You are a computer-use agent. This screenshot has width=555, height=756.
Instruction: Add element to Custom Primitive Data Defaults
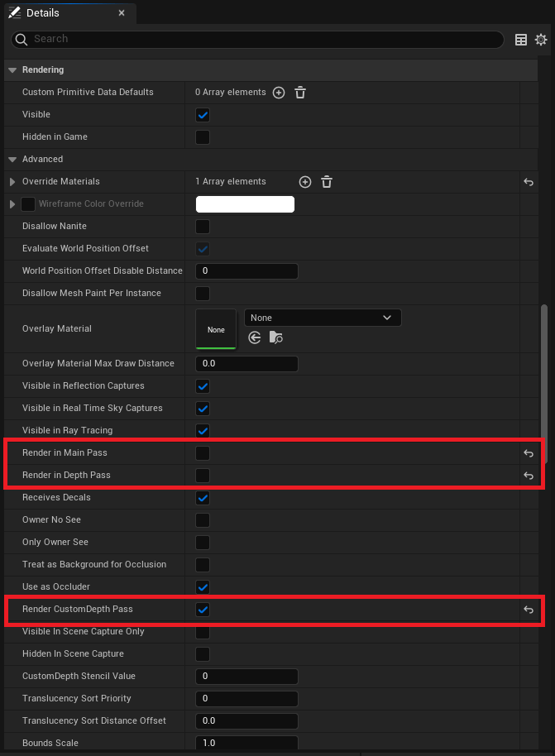(279, 93)
